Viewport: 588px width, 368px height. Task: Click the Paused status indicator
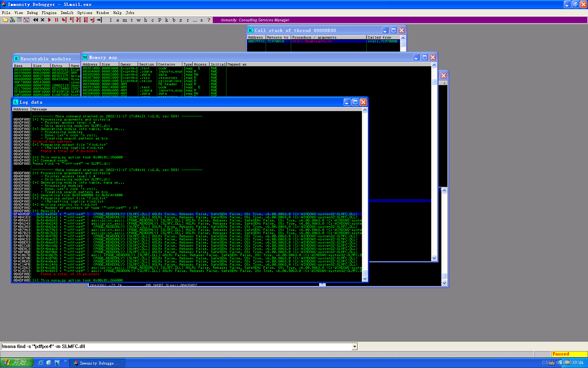[569, 354]
